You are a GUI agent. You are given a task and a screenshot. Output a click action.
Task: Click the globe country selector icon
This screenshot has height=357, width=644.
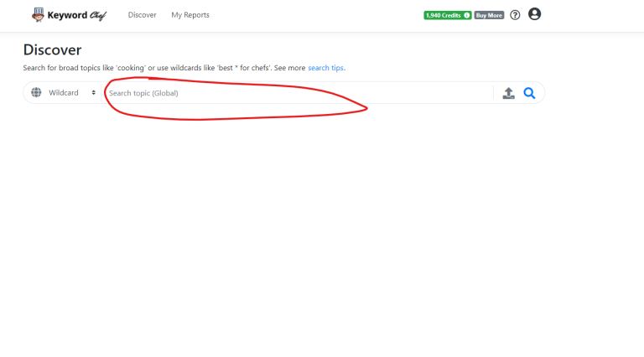(36, 92)
